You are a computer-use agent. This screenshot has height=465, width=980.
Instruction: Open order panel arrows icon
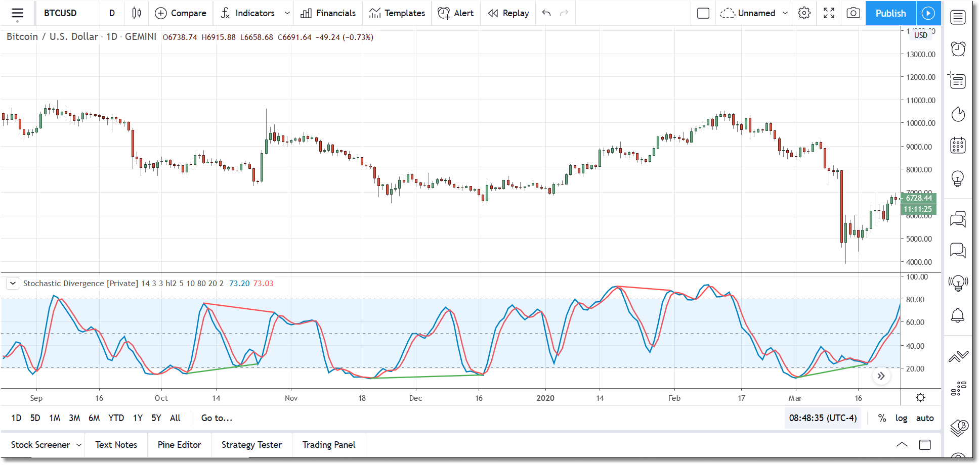(958, 356)
